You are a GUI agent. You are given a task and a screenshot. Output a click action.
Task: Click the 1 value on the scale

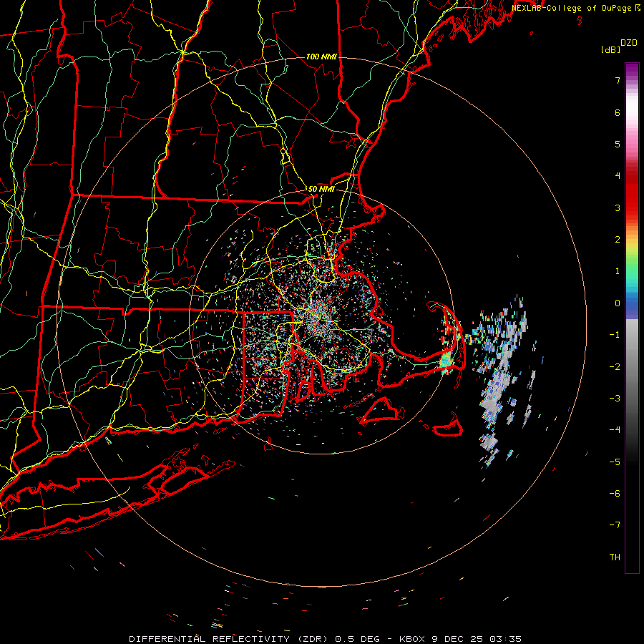point(618,271)
